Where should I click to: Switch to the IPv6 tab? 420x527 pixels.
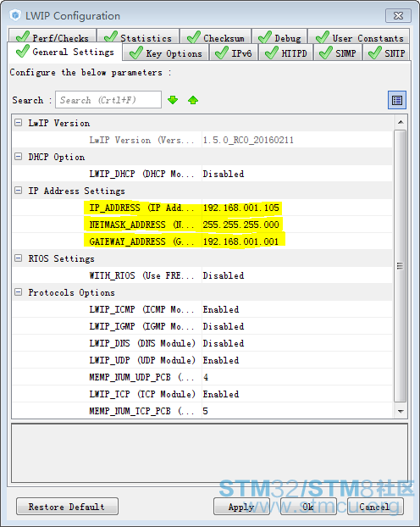coord(234,53)
